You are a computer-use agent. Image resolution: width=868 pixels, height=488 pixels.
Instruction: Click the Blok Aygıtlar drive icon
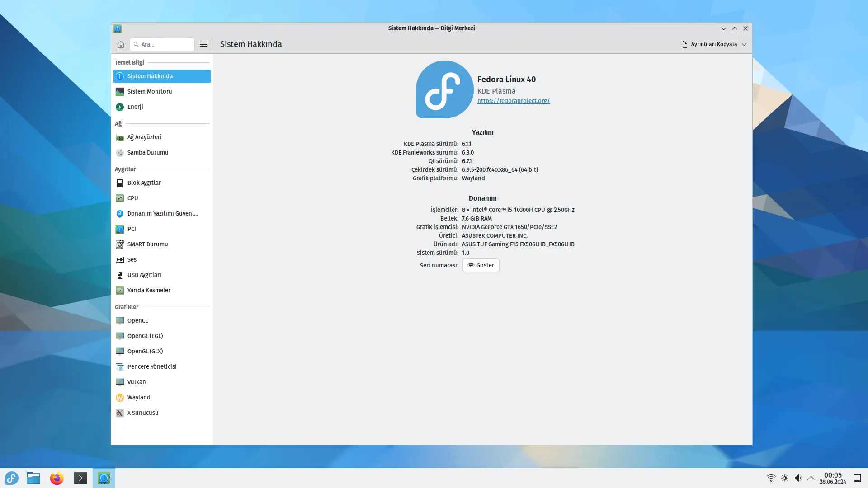coord(120,183)
